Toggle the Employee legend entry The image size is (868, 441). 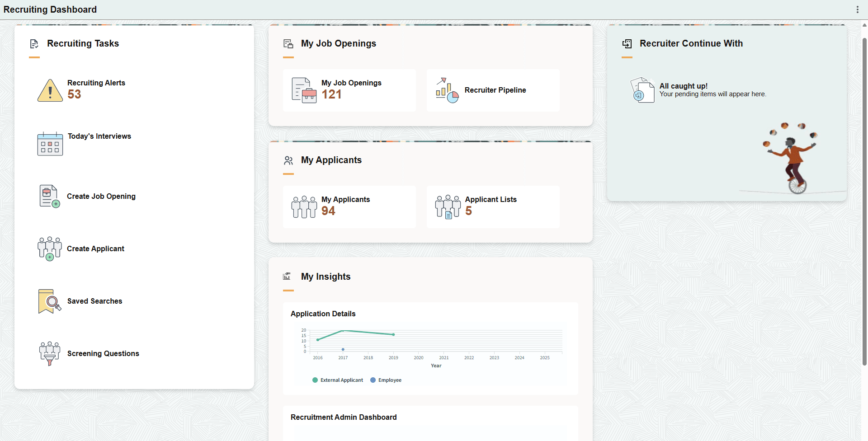coord(386,380)
